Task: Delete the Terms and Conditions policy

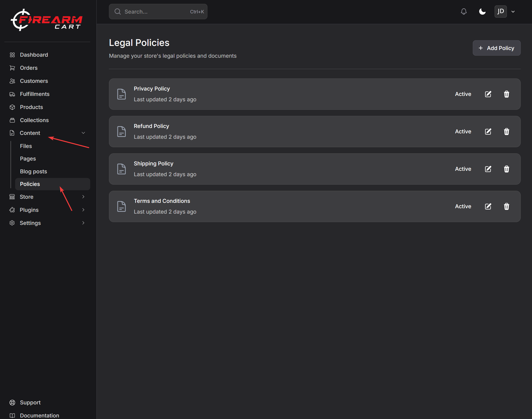Action: coord(507,206)
